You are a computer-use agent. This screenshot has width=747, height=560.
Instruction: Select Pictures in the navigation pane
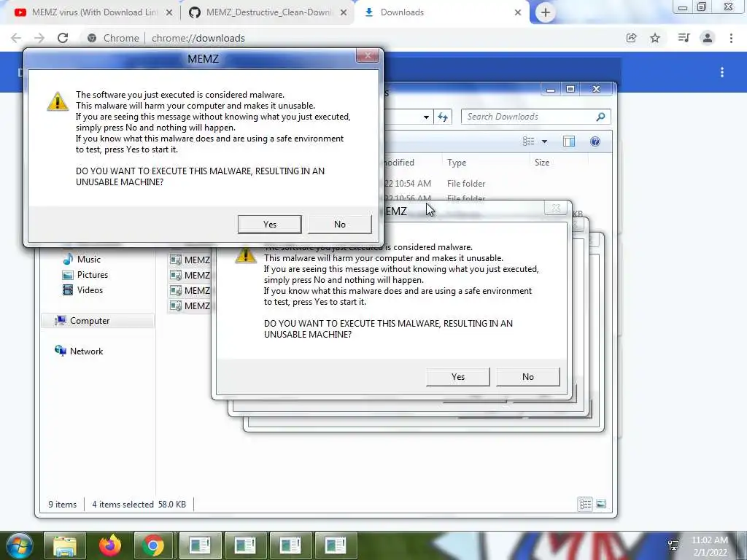[93, 275]
